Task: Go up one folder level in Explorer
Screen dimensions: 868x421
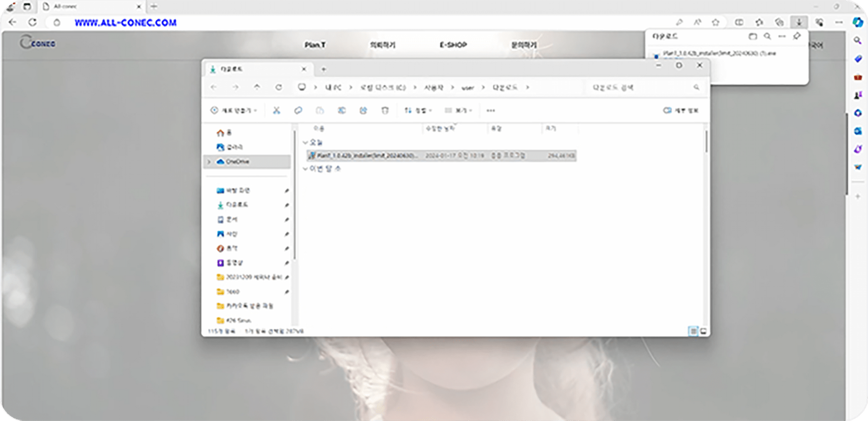Action: 257,87
